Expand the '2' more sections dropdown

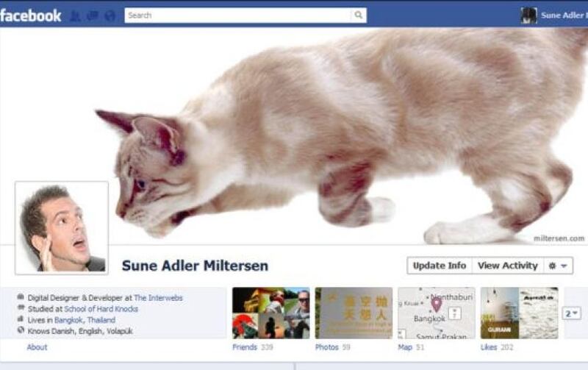[x=572, y=313]
